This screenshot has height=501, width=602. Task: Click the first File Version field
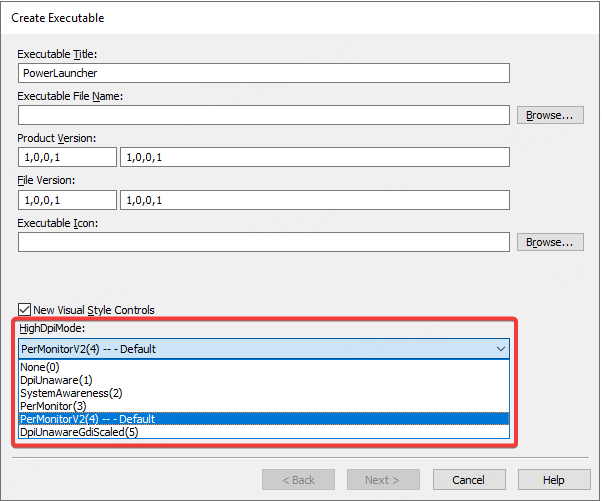tap(67, 200)
